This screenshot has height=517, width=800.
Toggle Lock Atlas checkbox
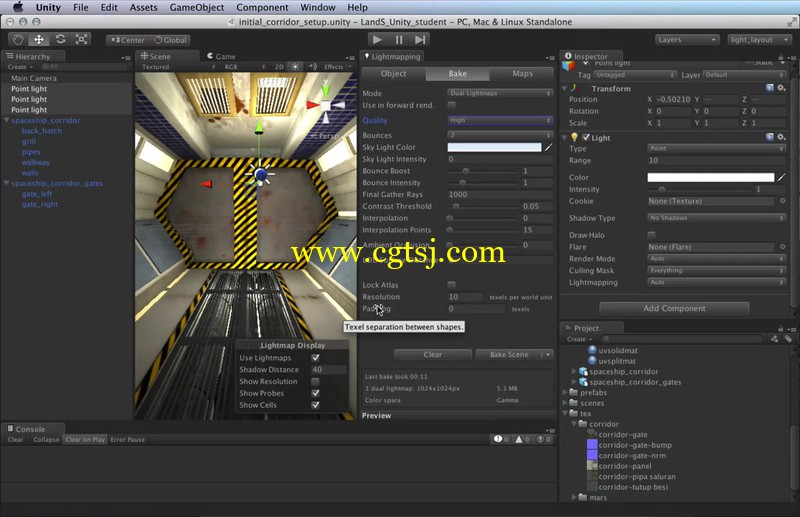452,284
